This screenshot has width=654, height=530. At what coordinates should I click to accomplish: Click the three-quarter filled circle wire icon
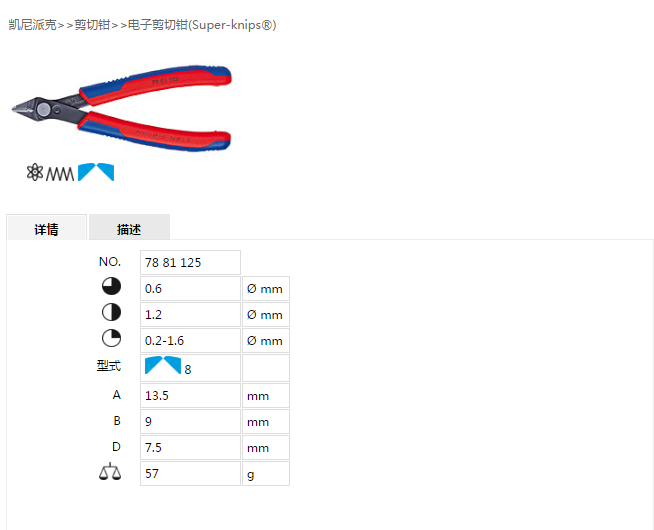point(111,286)
